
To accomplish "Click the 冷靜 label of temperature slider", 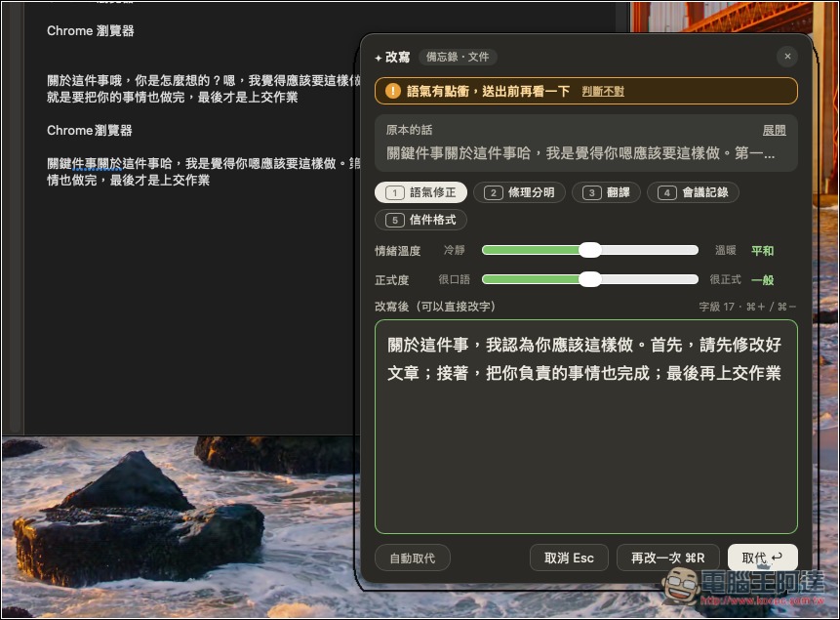I will click(x=454, y=251).
